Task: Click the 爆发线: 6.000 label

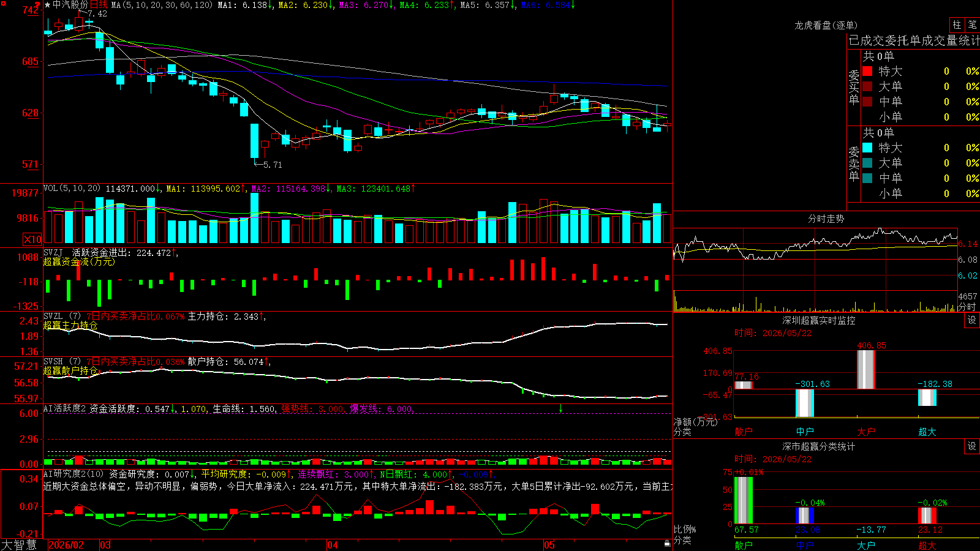Action: pos(382,409)
